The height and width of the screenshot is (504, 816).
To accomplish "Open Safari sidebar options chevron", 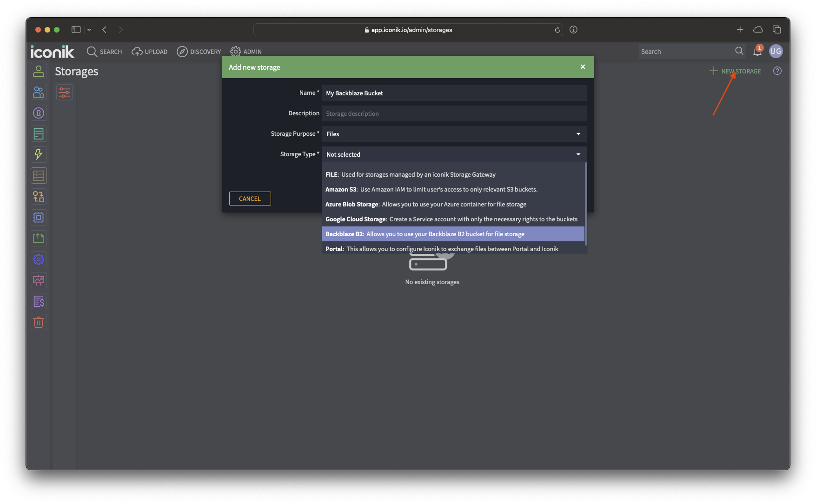I will pyautogui.click(x=89, y=30).
